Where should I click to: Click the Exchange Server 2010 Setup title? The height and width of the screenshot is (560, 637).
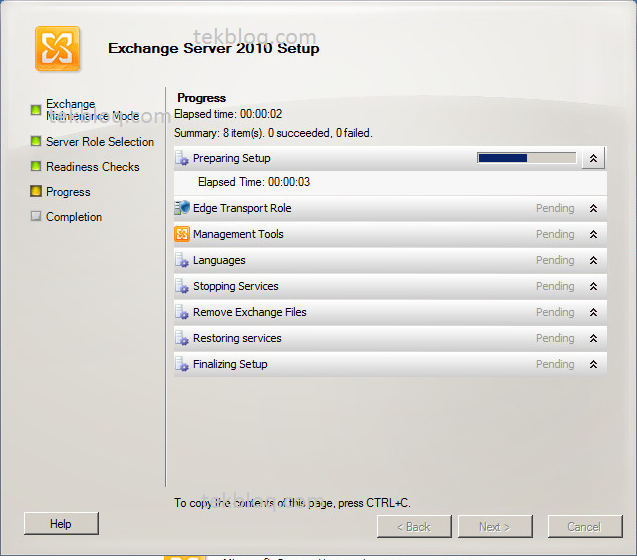tap(214, 48)
